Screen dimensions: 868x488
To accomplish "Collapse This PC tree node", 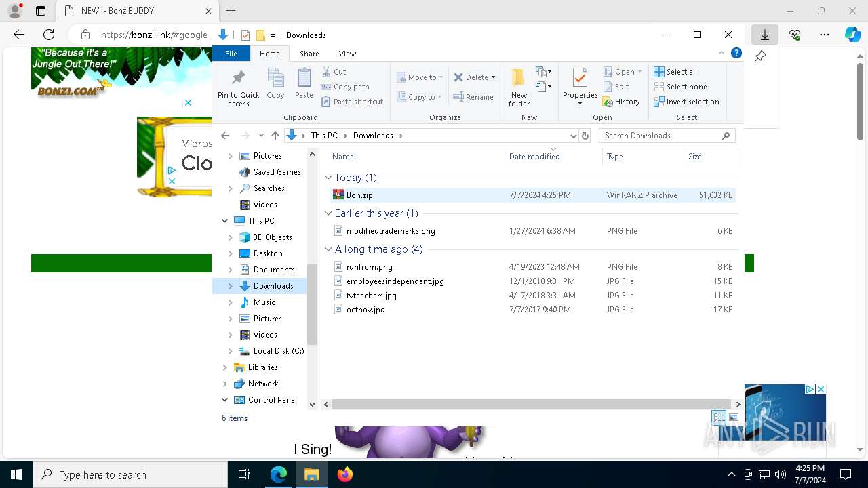I will 224,221.
